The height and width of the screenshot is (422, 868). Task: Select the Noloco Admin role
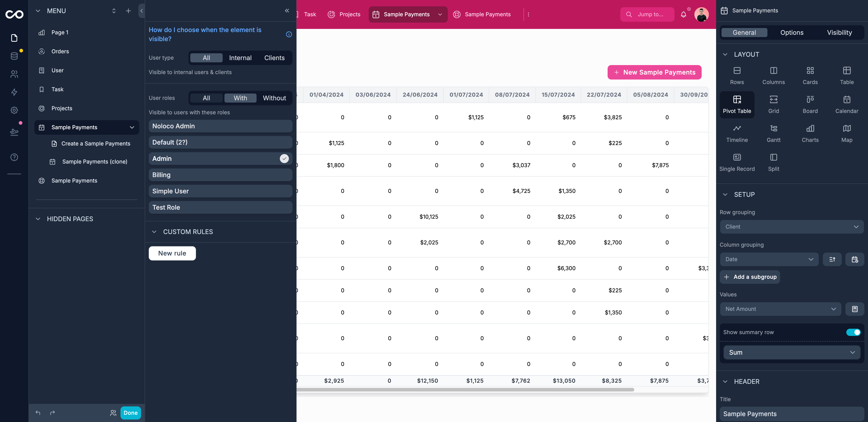(220, 126)
